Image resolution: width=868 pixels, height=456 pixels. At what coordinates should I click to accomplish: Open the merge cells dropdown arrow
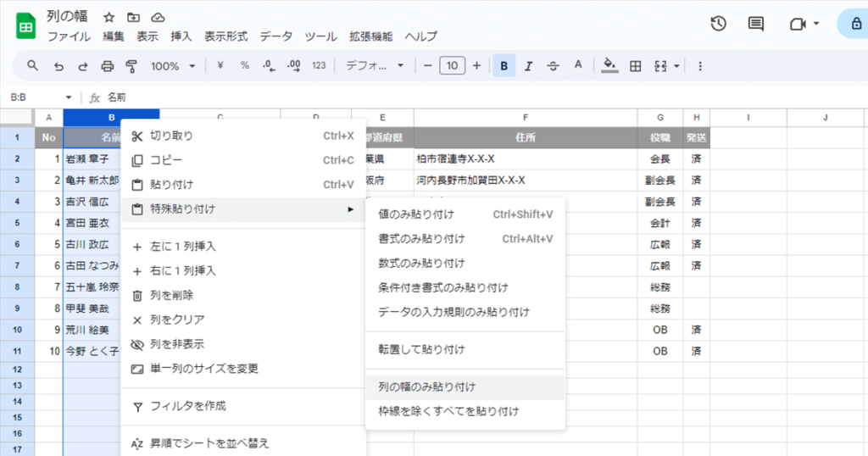(x=676, y=66)
